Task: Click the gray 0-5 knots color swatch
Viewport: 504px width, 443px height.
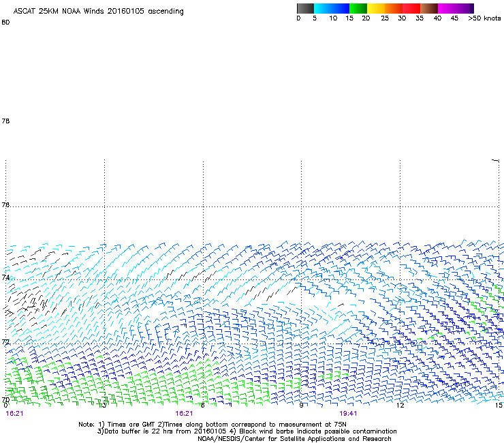Action: pyautogui.click(x=305, y=8)
